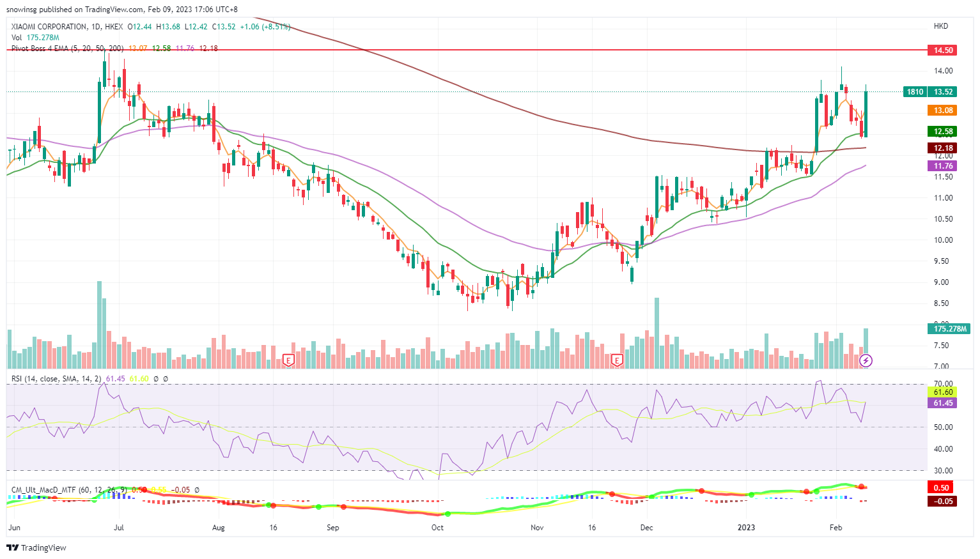Screen dimensions: 980x559
Task: Click the 70.00 RSI scale value
Action: (x=943, y=384)
